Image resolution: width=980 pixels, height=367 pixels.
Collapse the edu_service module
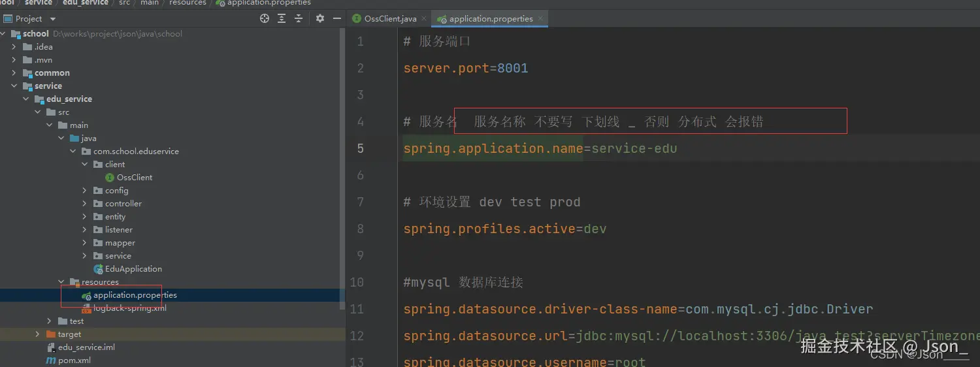coord(26,99)
